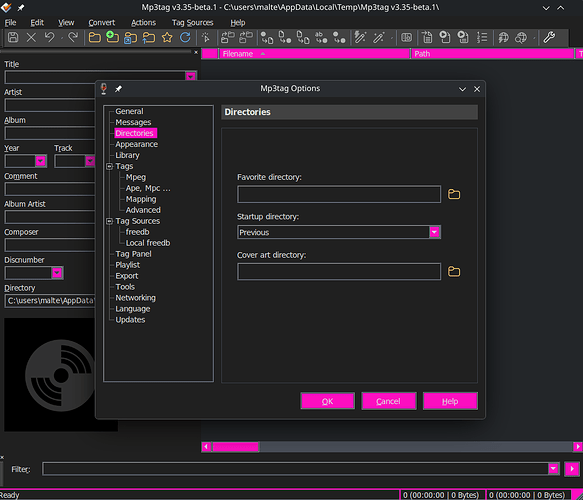Click the Redo toolbar icon

(73, 38)
